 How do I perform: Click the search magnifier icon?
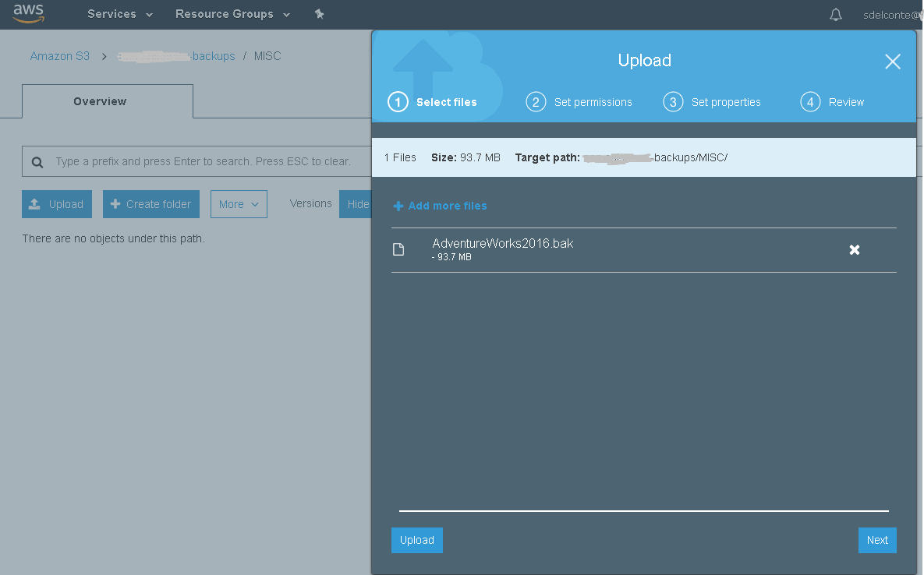[37, 162]
